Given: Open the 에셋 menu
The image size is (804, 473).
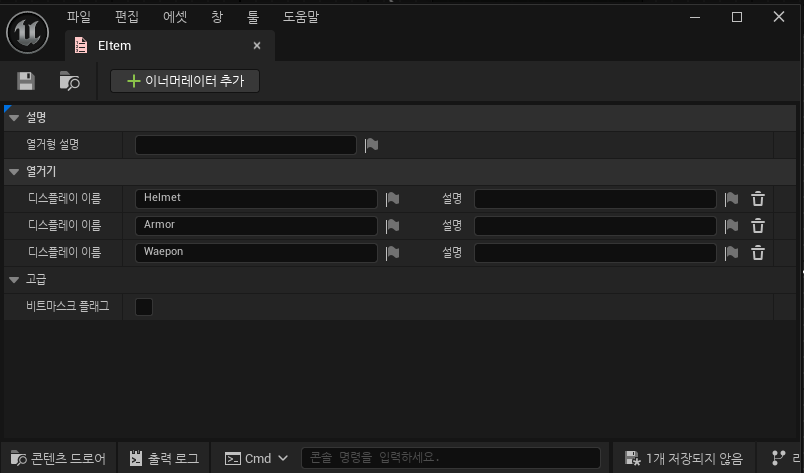Looking at the screenshot, I should click(175, 17).
